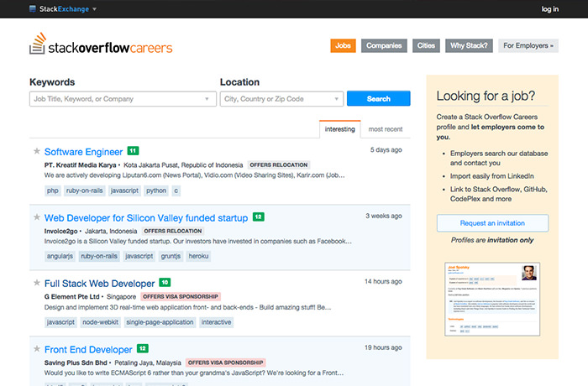Click the 12 badge beside Web Developer

point(259,216)
